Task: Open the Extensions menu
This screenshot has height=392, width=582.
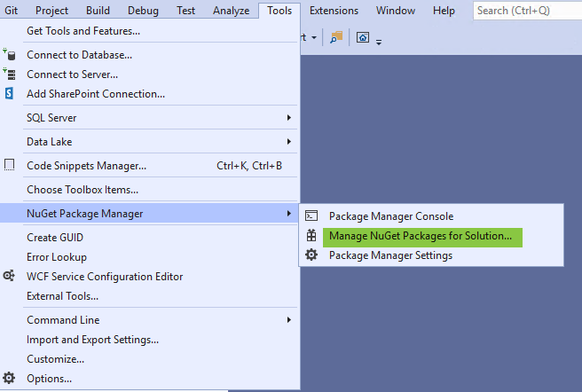Action: [x=334, y=11]
